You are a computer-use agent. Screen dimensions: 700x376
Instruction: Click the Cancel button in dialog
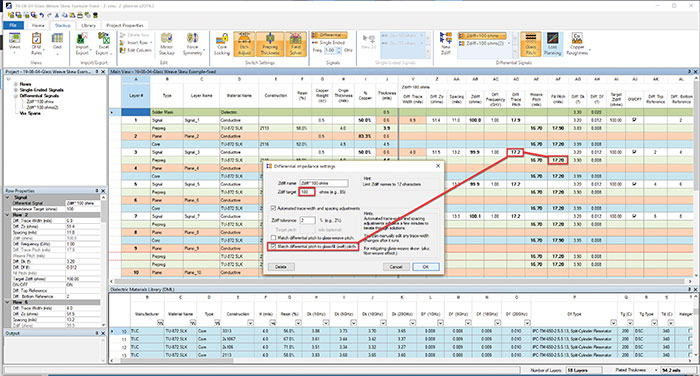pyautogui.click(x=396, y=267)
